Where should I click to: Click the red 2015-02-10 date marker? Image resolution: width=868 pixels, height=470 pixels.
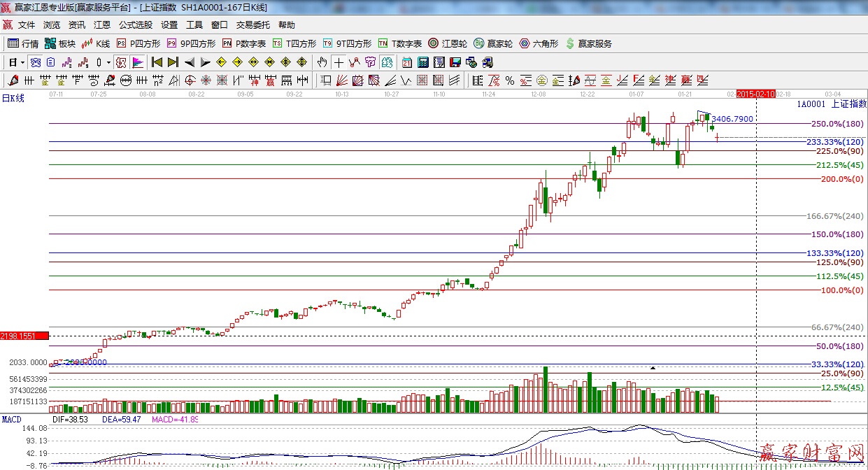click(756, 94)
